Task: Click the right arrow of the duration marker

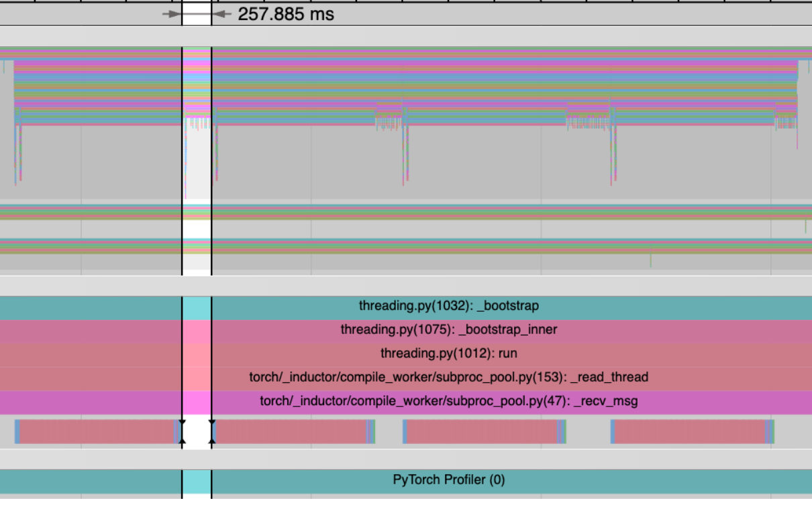Action: [221, 14]
